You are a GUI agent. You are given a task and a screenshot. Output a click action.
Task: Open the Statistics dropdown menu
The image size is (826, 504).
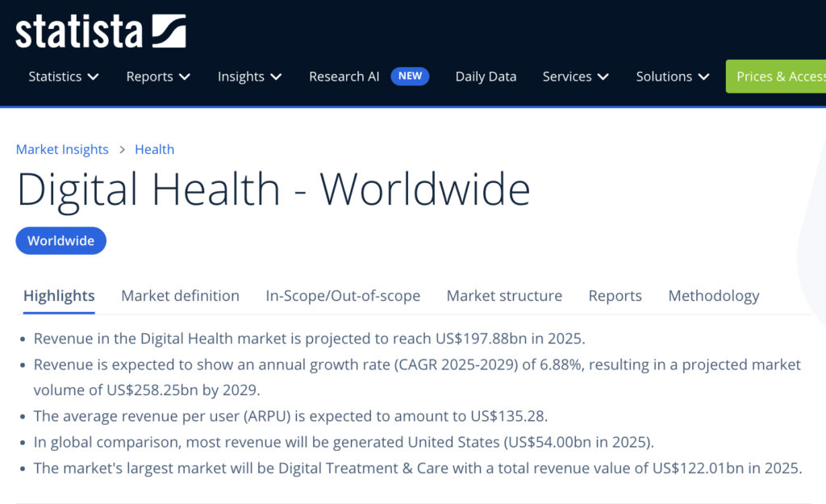point(64,77)
